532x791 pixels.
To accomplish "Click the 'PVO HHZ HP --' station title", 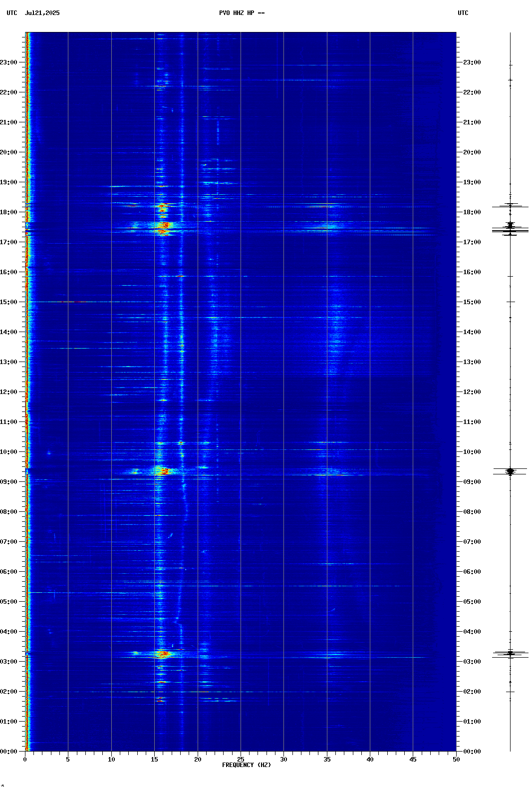I will [242, 13].
